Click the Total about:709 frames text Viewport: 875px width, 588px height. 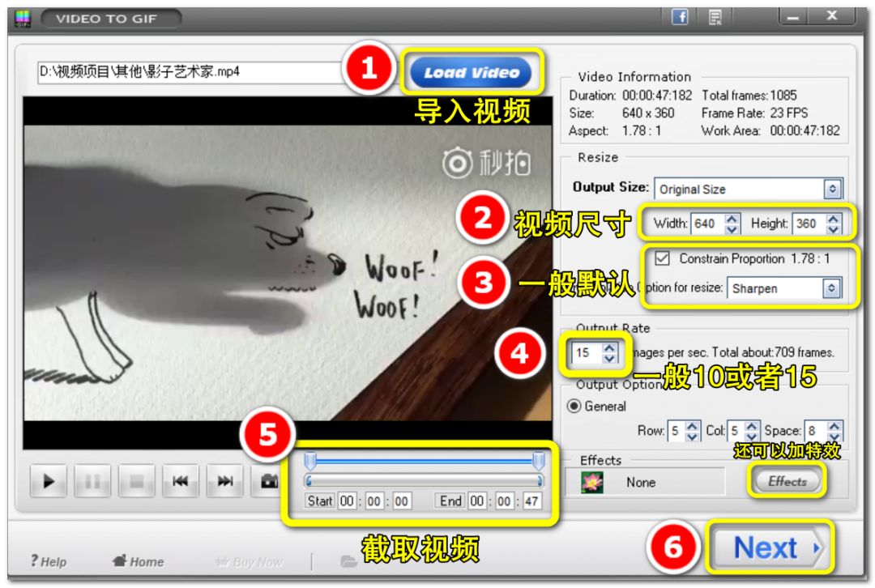click(x=773, y=352)
